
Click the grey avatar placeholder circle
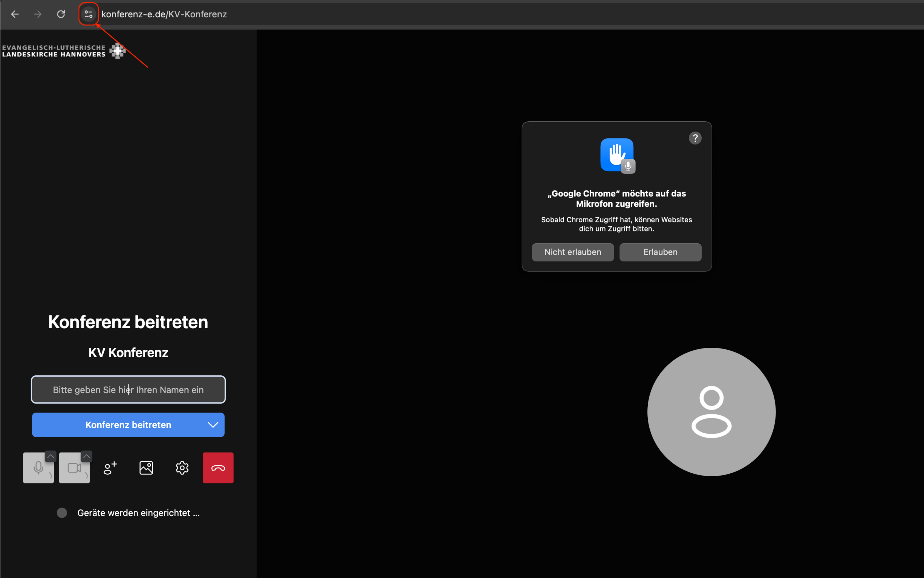711,412
